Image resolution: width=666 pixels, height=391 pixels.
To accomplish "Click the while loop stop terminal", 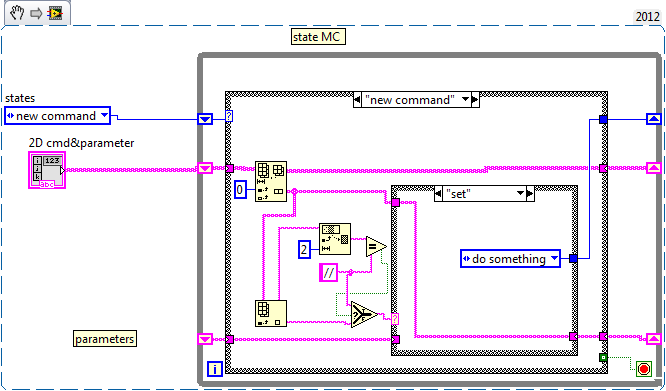I will tap(643, 368).
